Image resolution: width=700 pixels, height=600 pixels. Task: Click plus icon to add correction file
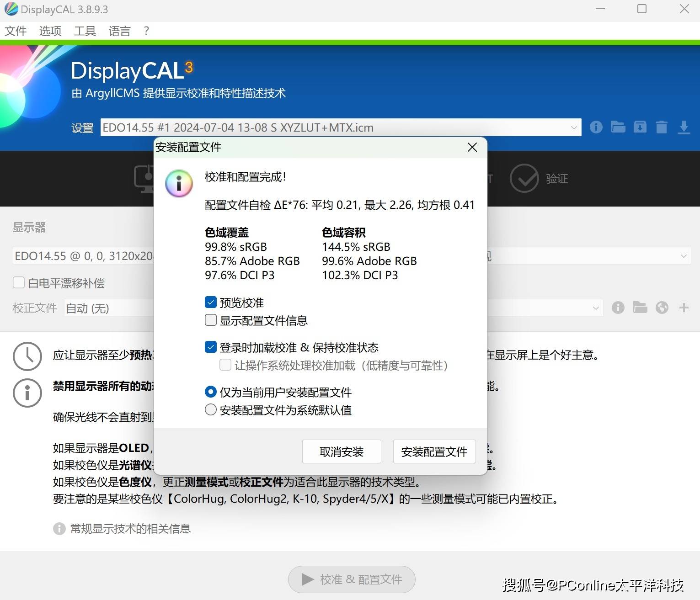coord(684,308)
